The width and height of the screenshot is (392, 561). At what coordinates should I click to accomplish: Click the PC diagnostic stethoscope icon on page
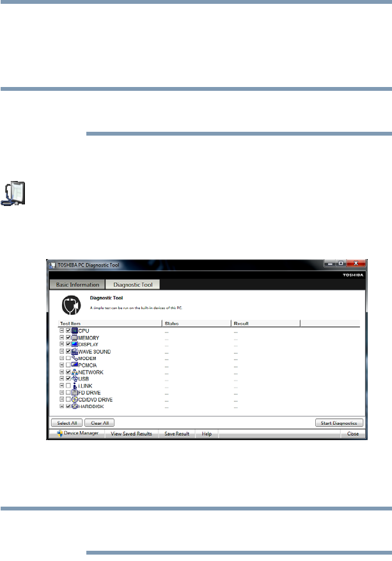(x=13, y=194)
